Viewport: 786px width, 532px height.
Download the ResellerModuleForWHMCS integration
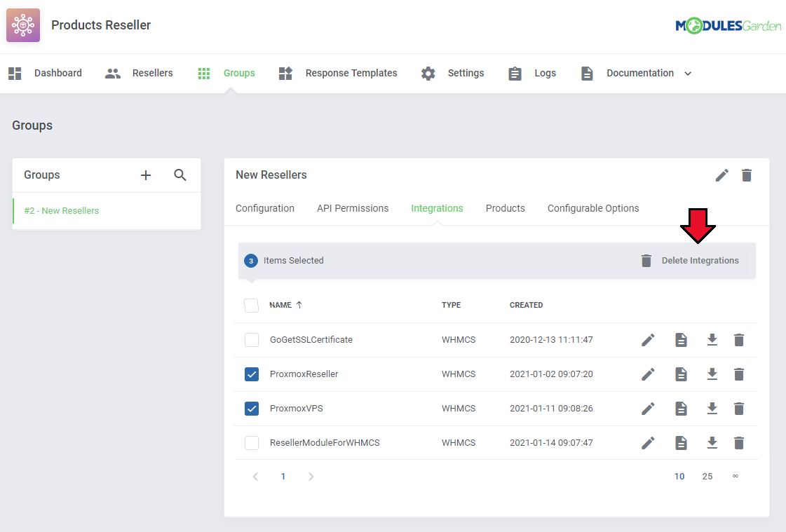pos(712,443)
